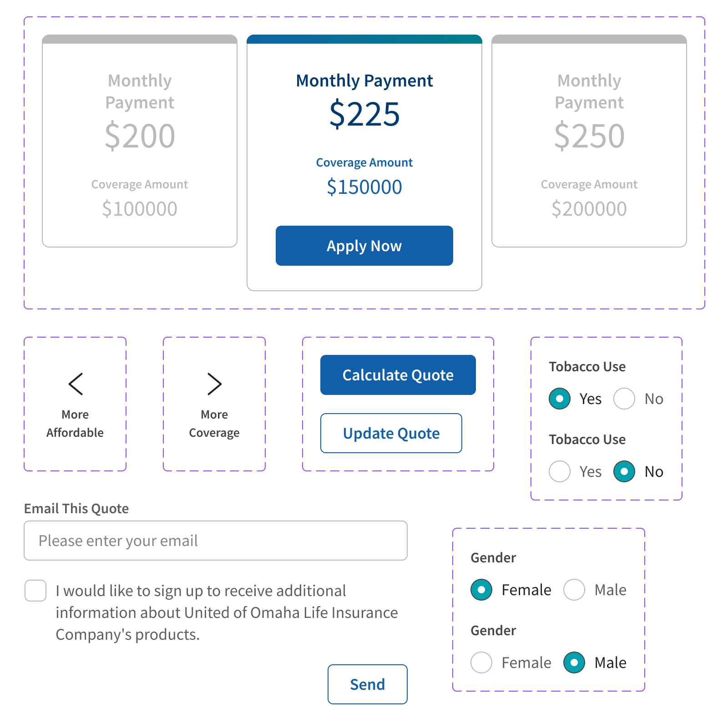Screen dimensions: 728x728
Task: Click selected Female radio in first Gender group
Action: pos(481,590)
